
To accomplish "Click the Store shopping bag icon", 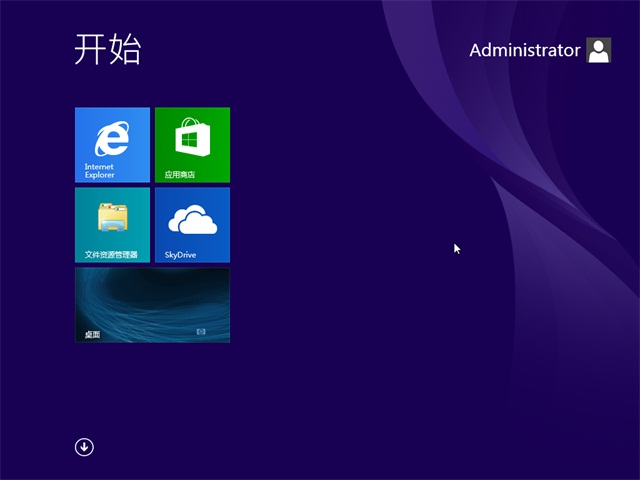I will (192, 137).
